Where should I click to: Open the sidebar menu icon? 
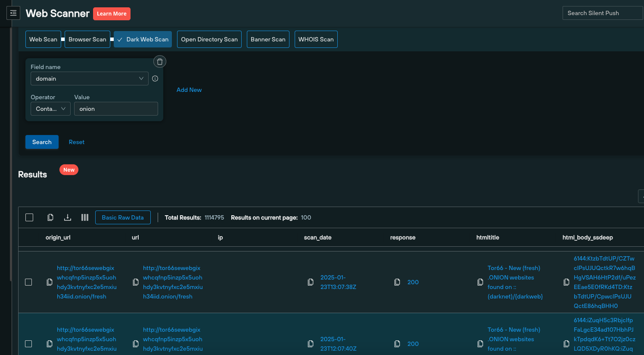coord(13,13)
